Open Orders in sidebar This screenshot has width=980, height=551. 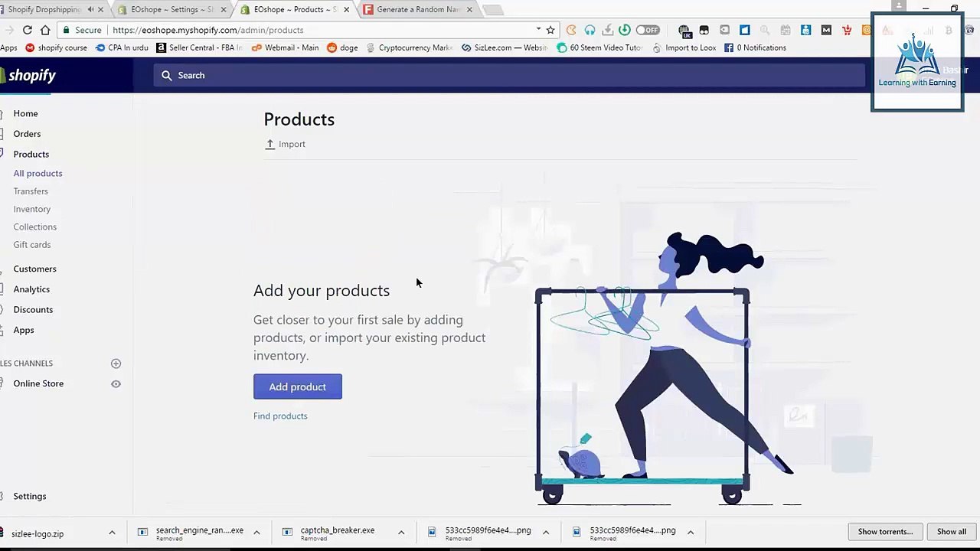(27, 134)
